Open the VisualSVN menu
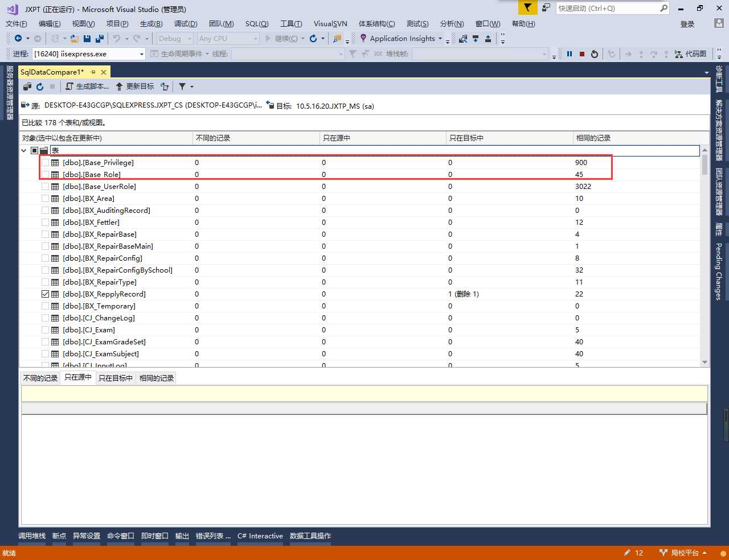Image resolution: width=729 pixels, height=560 pixels. point(330,23)
